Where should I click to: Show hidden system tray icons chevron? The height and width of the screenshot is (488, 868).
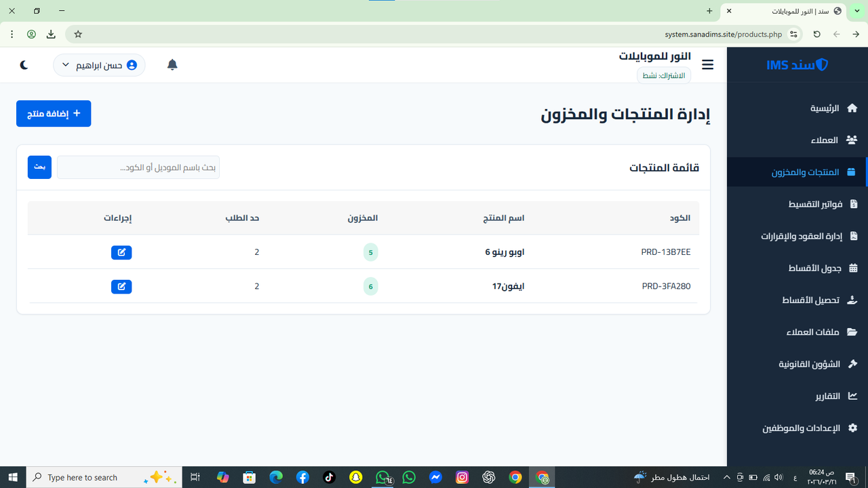pos(727,477)
